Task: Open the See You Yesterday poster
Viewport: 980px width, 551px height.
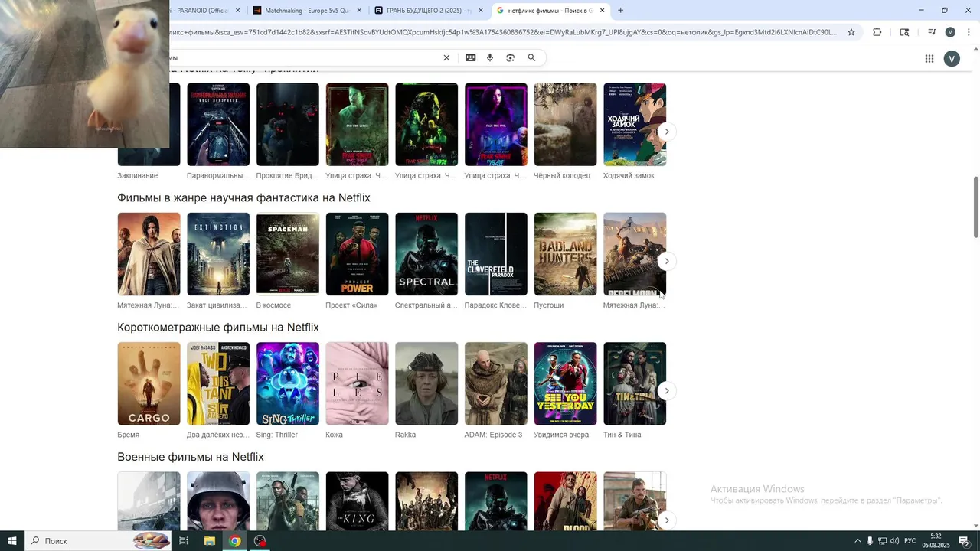Action: [x=565, y=383]
